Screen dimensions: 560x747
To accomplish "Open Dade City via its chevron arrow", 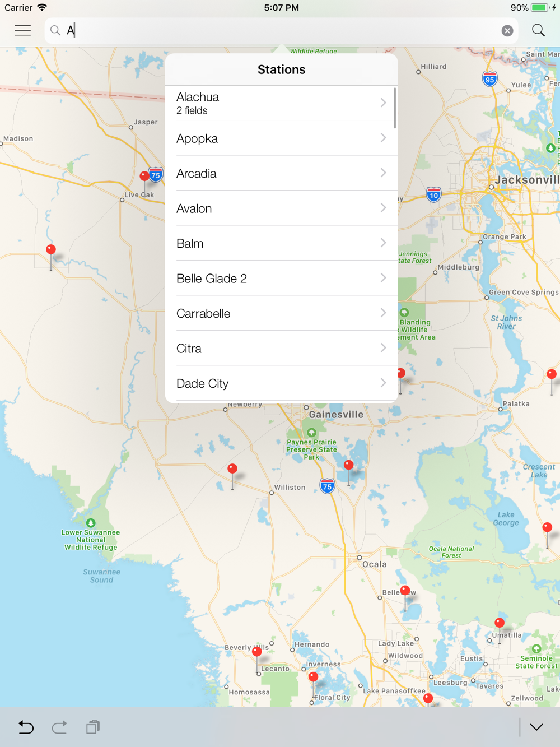I will (x=384, y=383).
